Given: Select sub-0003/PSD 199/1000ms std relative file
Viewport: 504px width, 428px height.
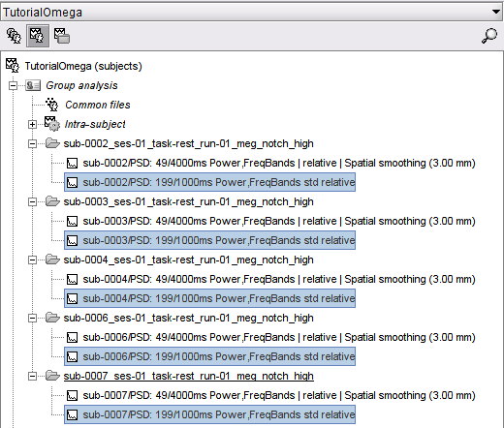Looking at the screenshot, I should coord(219,240).
